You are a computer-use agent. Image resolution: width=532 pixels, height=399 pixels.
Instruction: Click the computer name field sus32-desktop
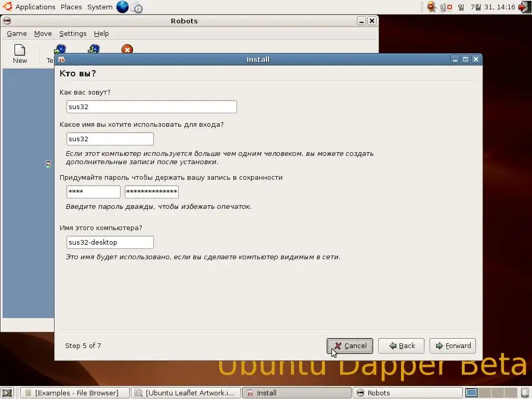tap(110, 242)
